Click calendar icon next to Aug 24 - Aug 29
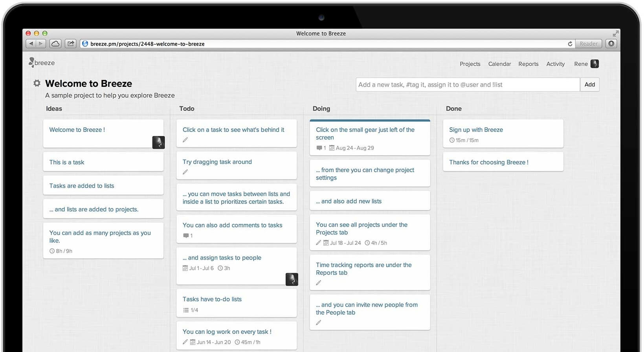 pos(332,148)
